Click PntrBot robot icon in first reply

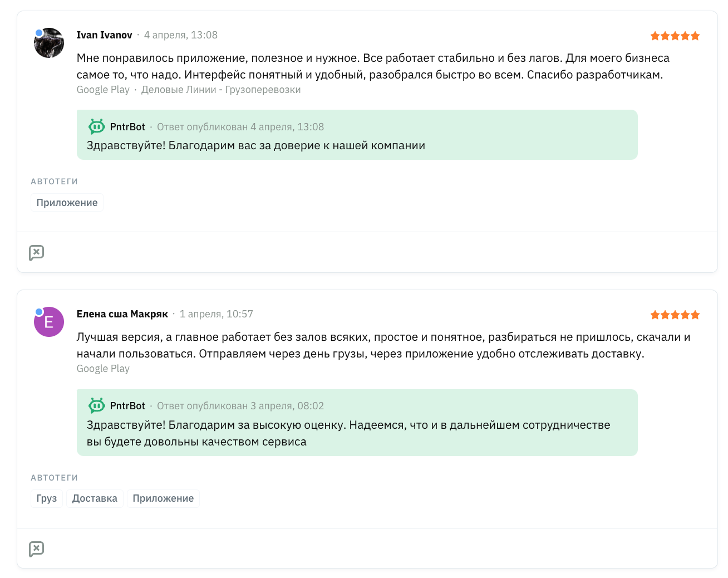[x=97, y=127]
